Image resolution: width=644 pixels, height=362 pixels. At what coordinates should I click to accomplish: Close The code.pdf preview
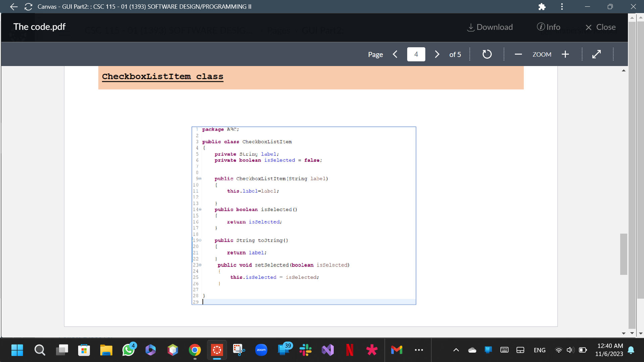pyautogui.click(x=600, y=27)
